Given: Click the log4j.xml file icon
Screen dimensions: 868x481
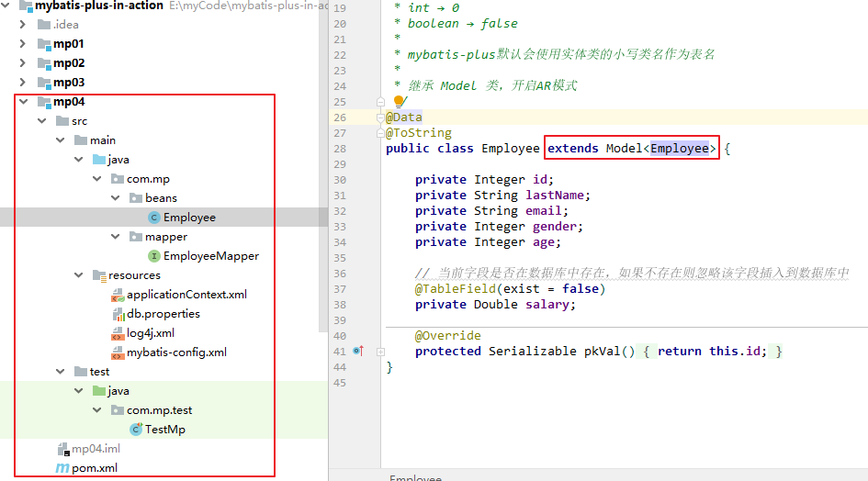Looking at the screenshot, I should pos(118,334).
